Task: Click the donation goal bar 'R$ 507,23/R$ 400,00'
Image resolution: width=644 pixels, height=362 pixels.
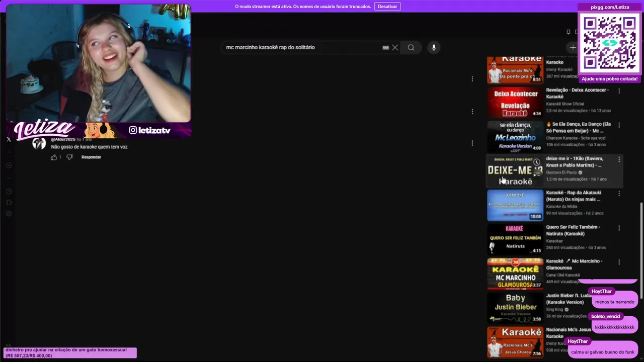Action: pos(70,353)
